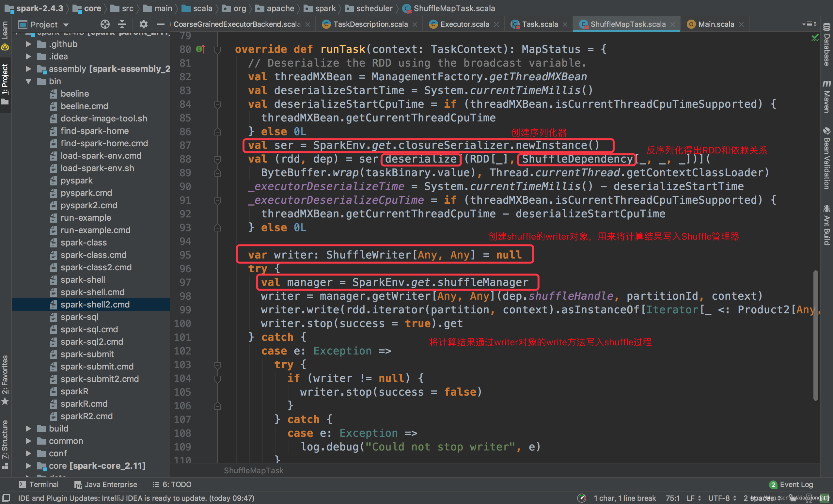833x504 pixels.
Task: Expand the .github folder
Action: point(28,44)
